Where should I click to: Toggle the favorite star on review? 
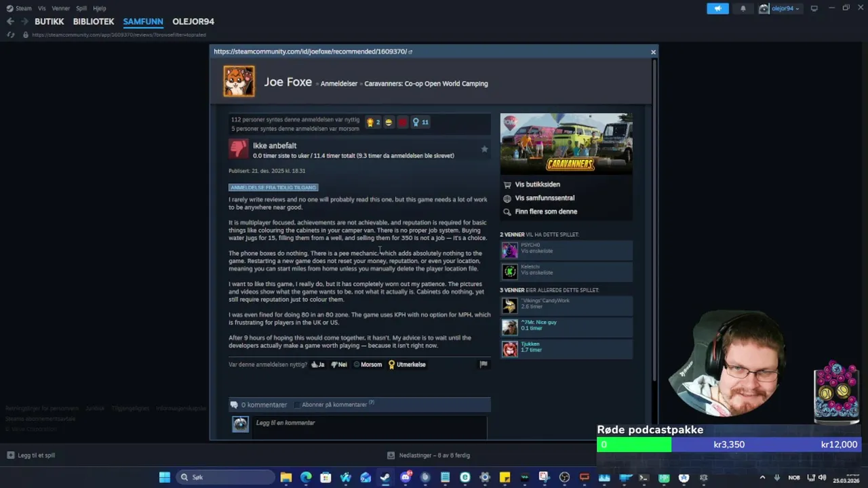[484, 149]
